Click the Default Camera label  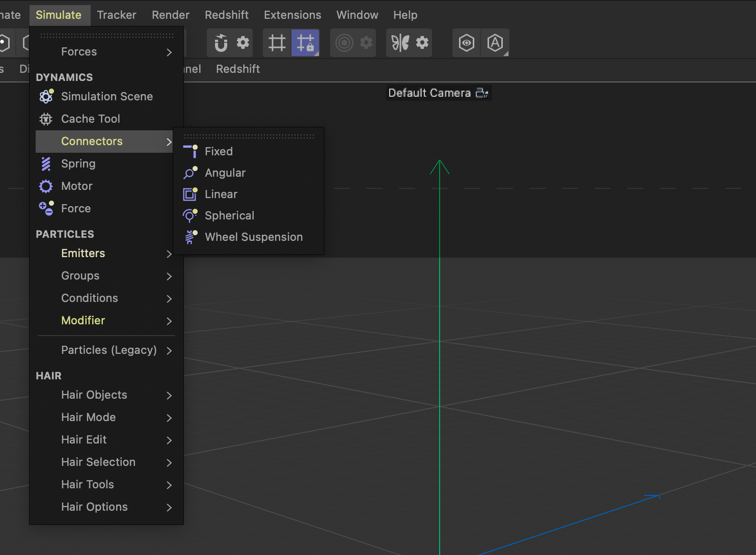coord(429,93)
